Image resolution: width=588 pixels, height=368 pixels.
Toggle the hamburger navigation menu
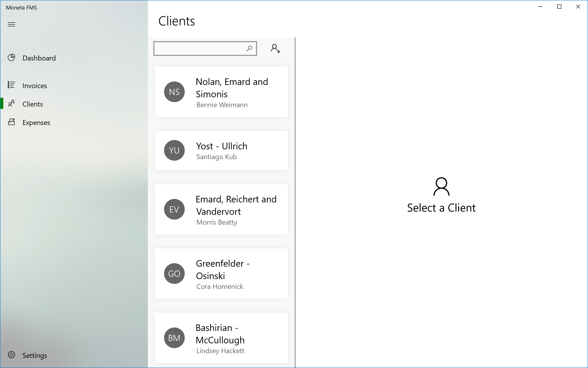click(x=11, y=24)
